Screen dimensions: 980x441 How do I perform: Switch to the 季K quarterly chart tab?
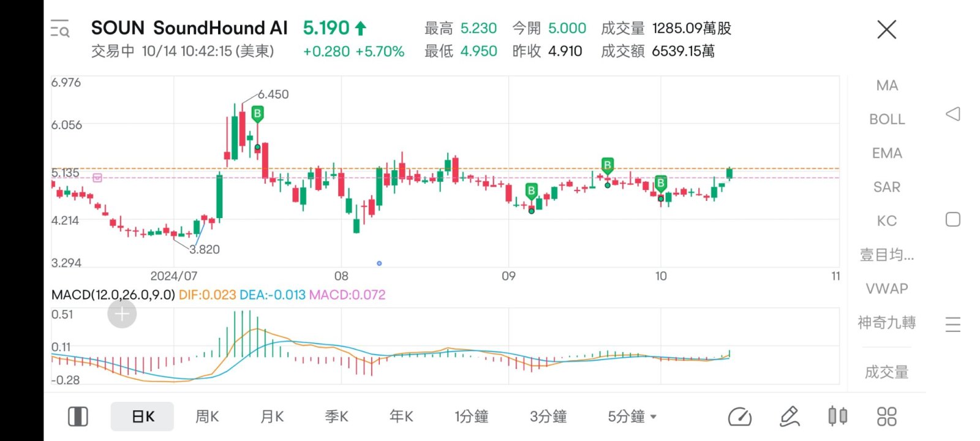[336, 417]
